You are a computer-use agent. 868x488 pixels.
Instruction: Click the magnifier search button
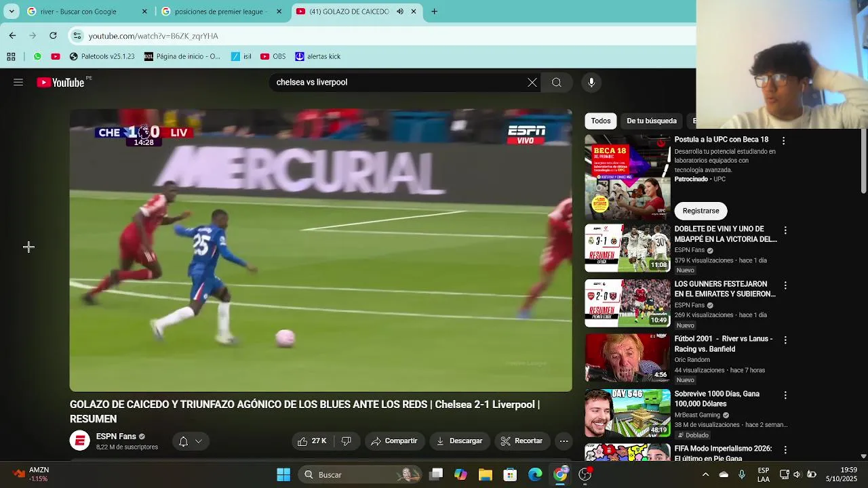pos(557,82)
